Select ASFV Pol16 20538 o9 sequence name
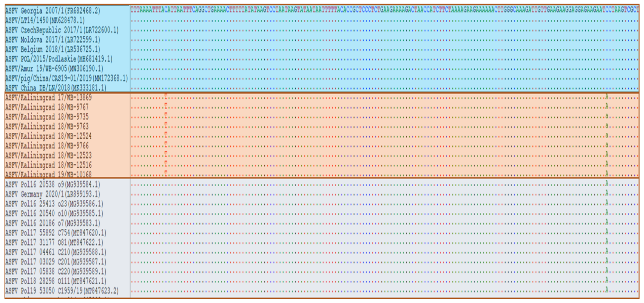644x303 pixels. point(52,185)
